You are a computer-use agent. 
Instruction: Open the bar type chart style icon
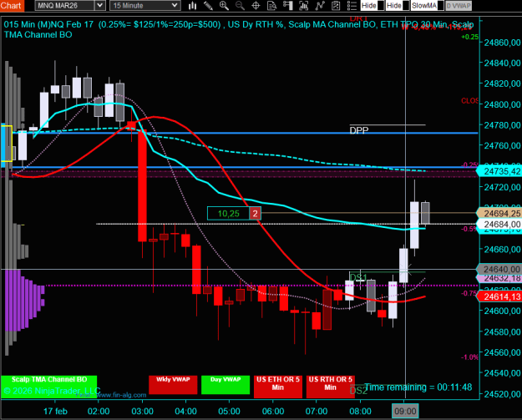(192, 5)
